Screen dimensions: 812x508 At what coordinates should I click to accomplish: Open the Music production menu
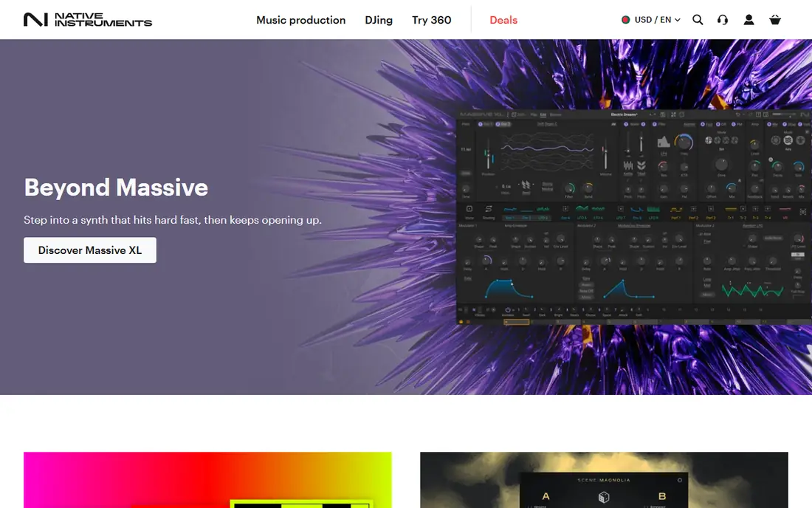(x=301, y=20)
